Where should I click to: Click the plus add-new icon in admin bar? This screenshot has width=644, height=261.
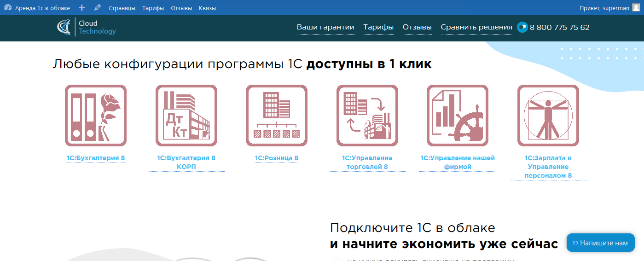pyautogui.click(x=82, y=8)
